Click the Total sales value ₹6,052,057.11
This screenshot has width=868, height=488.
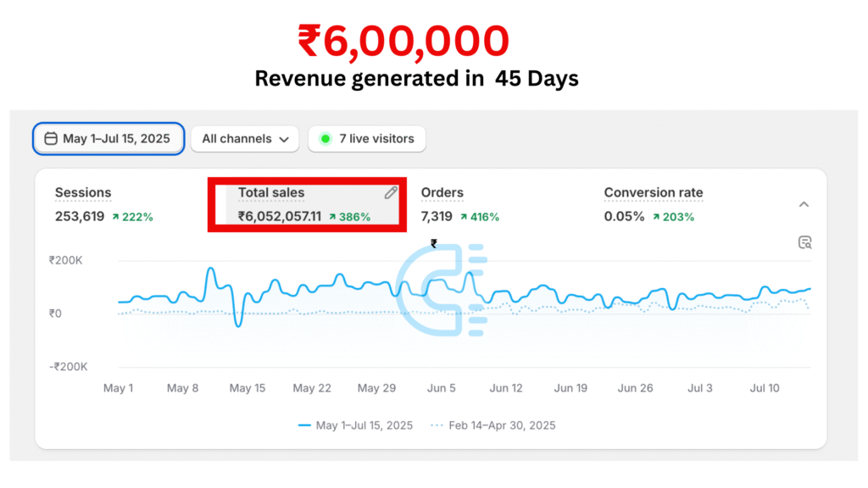(280, 217)
